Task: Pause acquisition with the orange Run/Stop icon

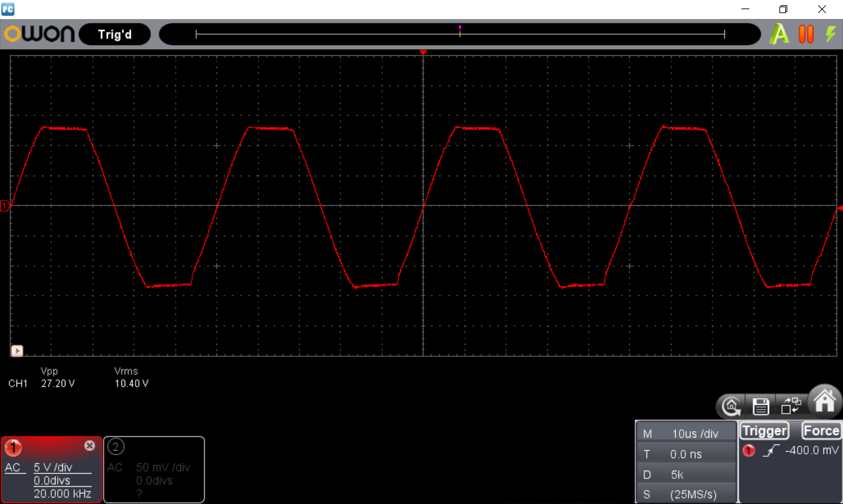Action: [806, 34]
